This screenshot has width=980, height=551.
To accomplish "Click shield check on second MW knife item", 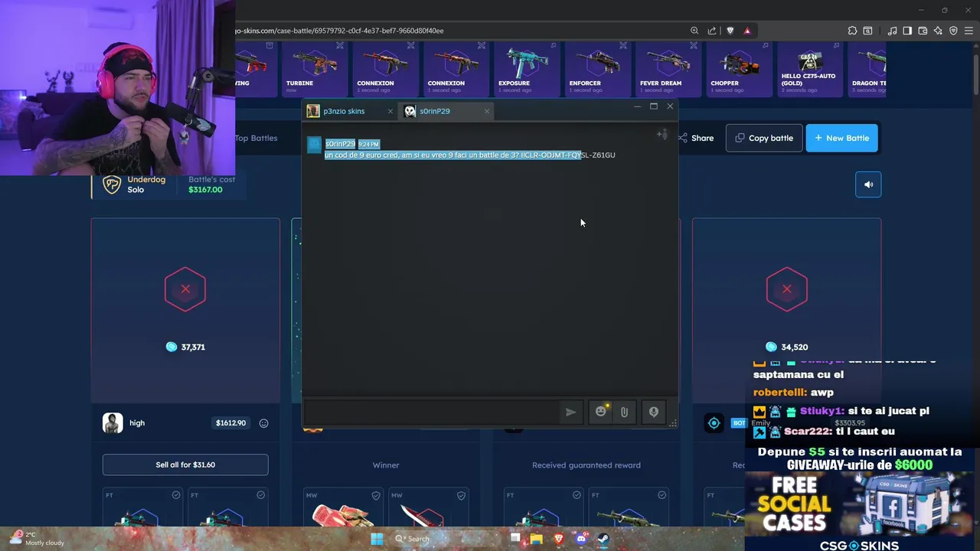I will coord(461,495).
